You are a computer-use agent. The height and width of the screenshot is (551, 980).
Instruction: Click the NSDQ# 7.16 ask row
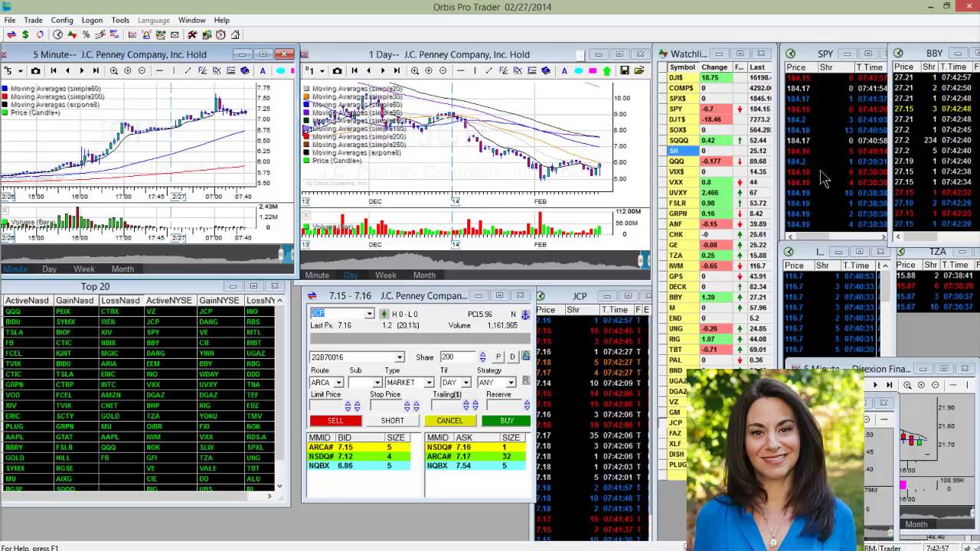475,447
